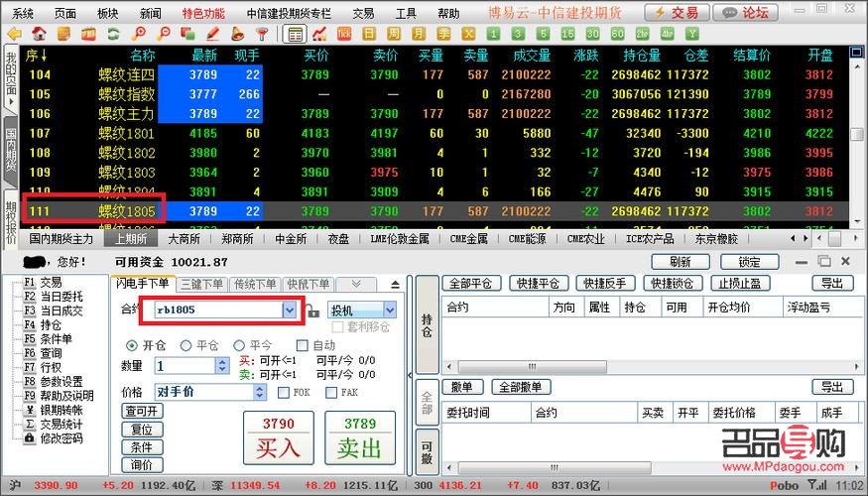The height and width of the screenshot is (496, 868).
Task: Select the 开仓 radio button
Action: [132, 345]
